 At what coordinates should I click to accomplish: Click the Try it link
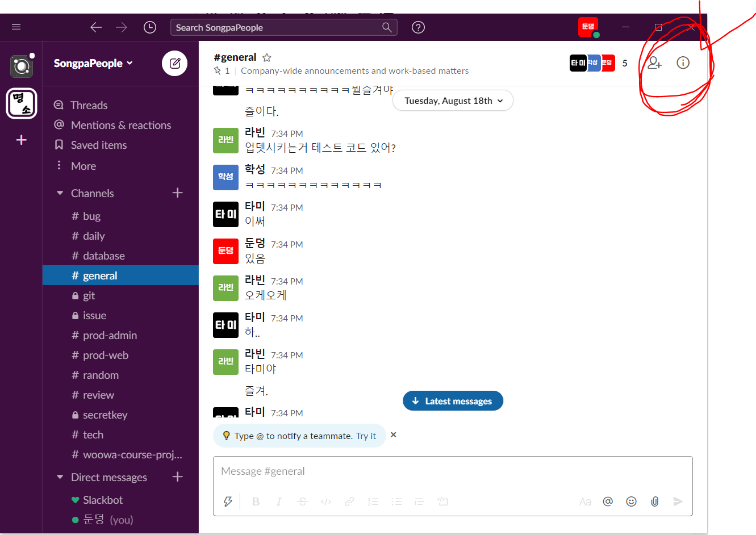366,436
